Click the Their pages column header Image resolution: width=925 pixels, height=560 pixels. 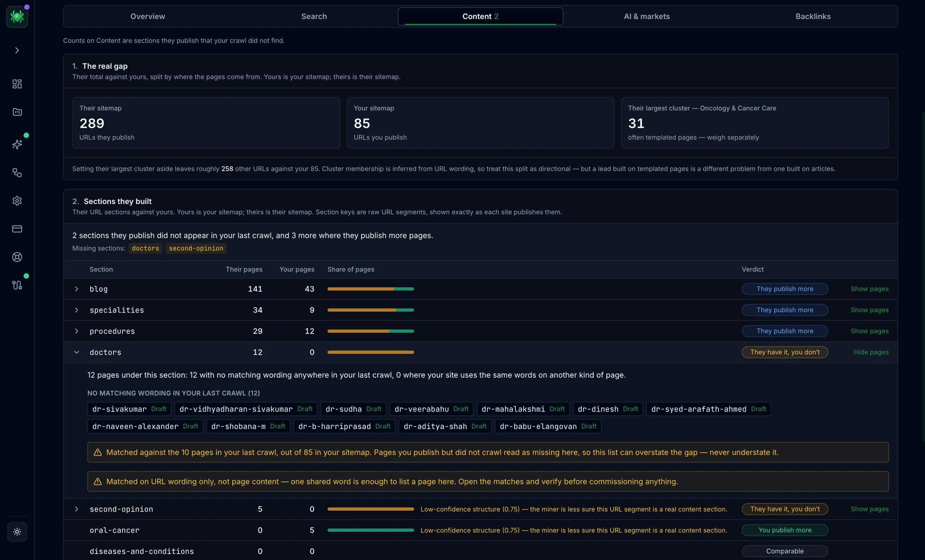(244, 270)
